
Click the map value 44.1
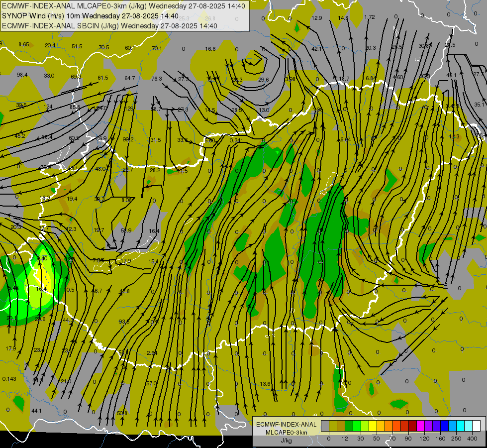[x=36, y=411]
